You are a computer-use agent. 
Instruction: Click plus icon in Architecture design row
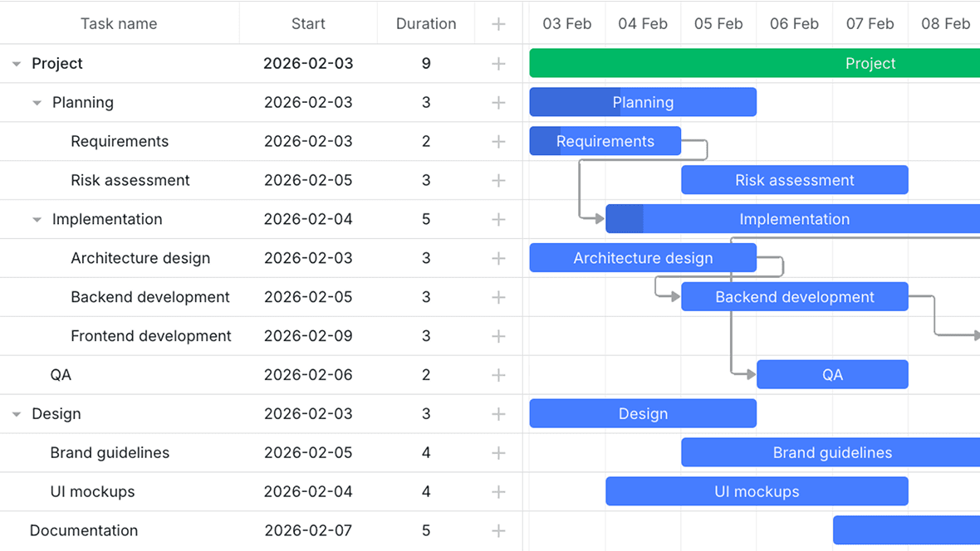498,258
